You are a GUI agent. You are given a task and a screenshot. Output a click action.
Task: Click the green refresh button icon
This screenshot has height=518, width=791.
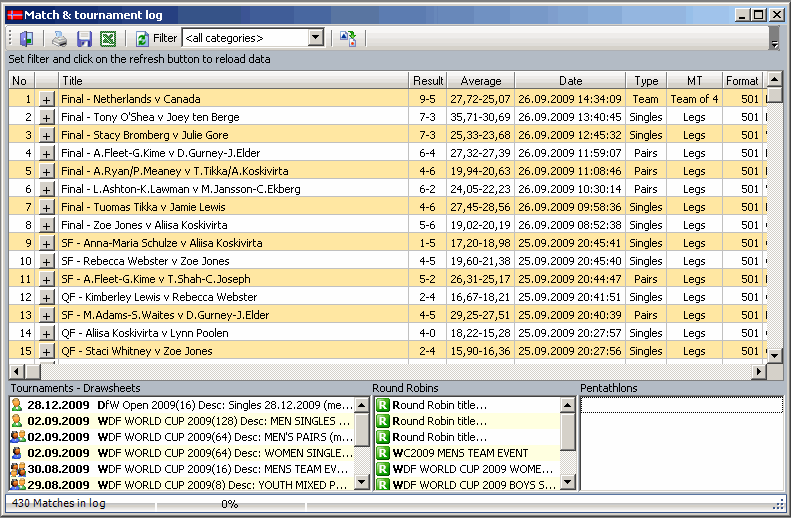142,38
